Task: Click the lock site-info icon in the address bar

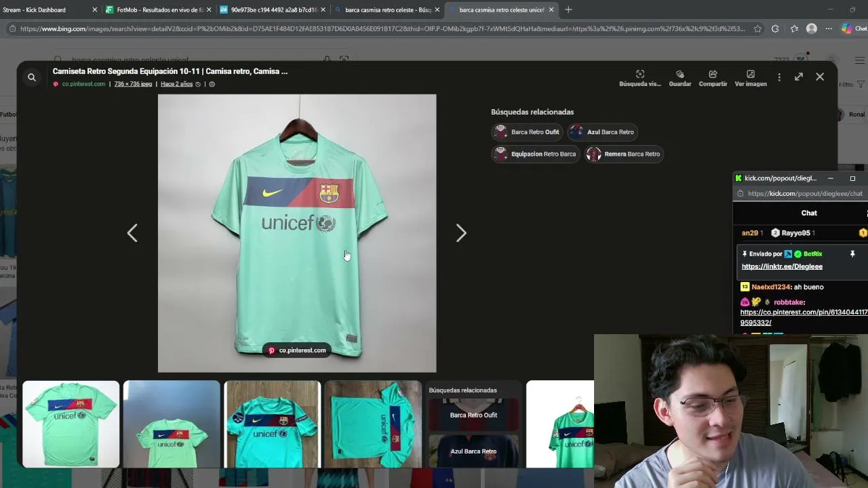Action: click(12, 29)
